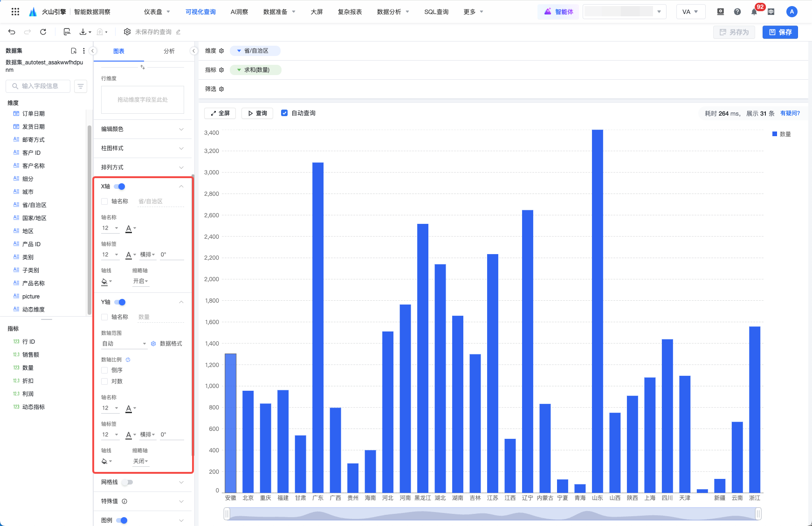Check the 对数 checkbox

104,381
